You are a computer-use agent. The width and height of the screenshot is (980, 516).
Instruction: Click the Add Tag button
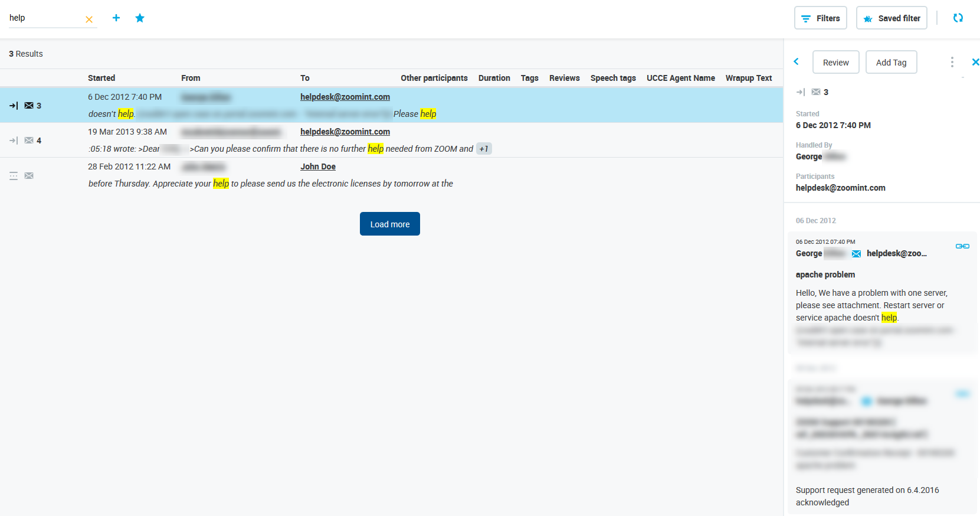pyautogui.click(x=891, y=63)
